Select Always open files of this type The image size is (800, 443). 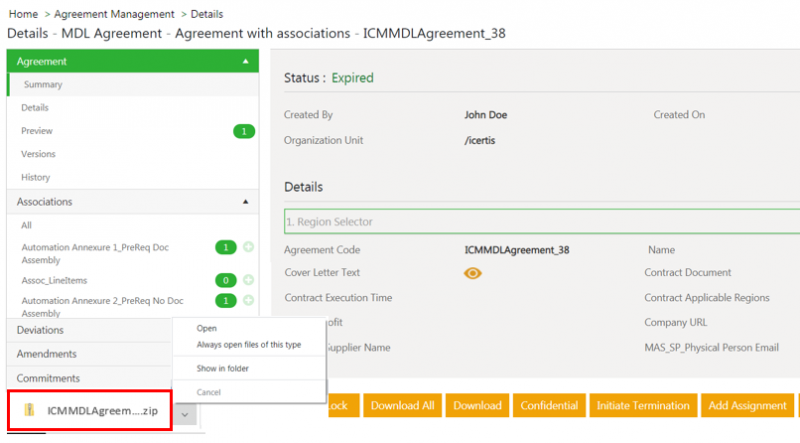pos(249,344)
